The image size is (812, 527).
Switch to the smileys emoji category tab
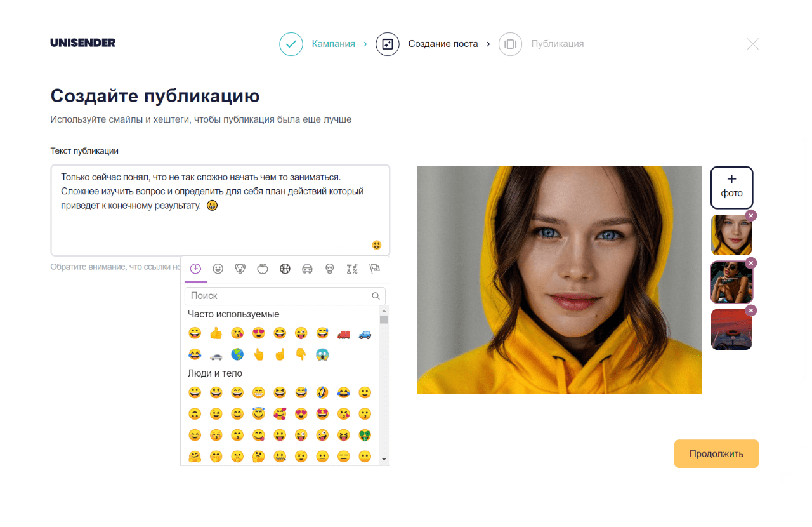click(218, 269)
